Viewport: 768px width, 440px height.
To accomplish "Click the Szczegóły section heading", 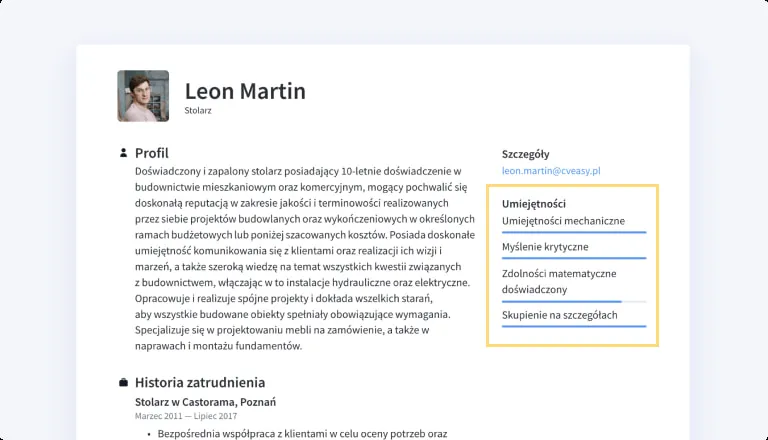I will point(525,154).
